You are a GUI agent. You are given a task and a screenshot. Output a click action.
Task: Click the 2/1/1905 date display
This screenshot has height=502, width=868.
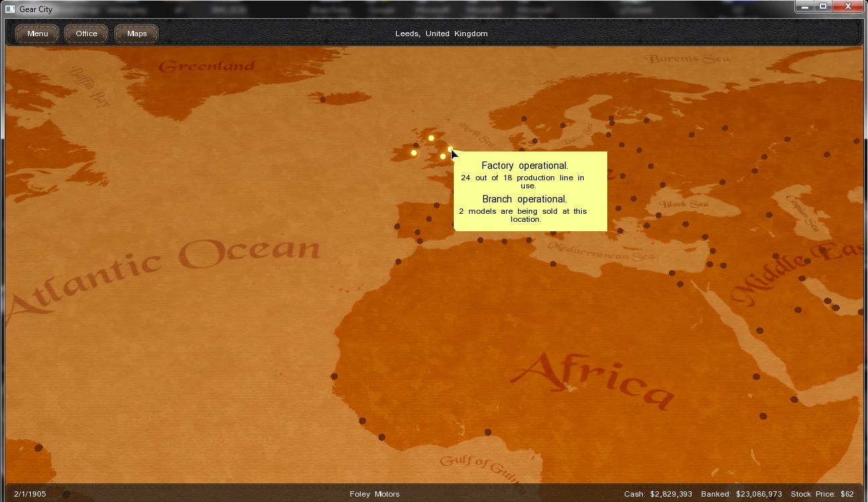[x=29, y=494]
